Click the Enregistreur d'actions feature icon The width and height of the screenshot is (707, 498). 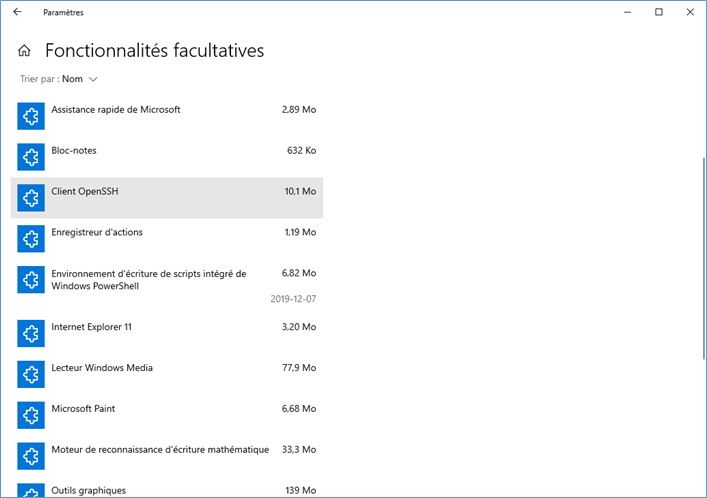click(x=32, y=239)
